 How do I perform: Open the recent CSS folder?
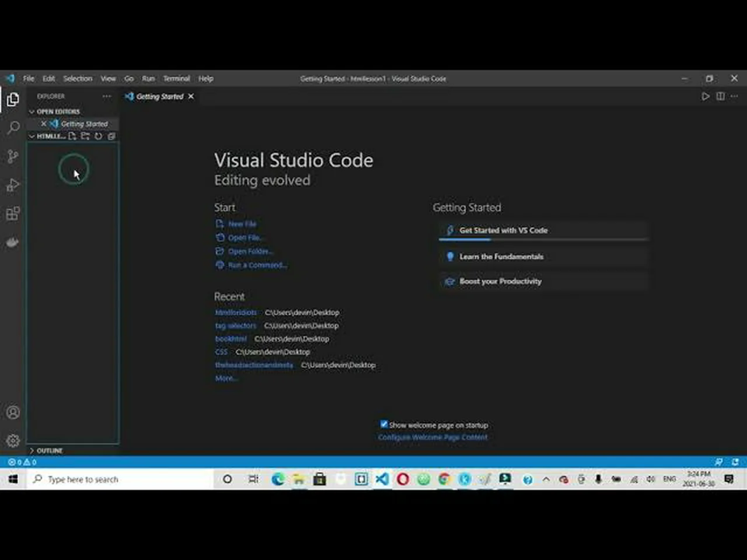(221, 352)
